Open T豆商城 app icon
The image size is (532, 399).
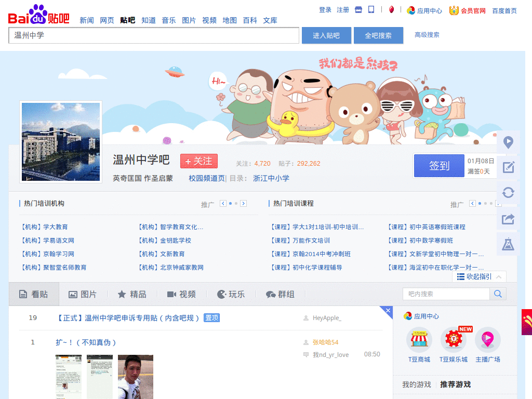(419, 339)
